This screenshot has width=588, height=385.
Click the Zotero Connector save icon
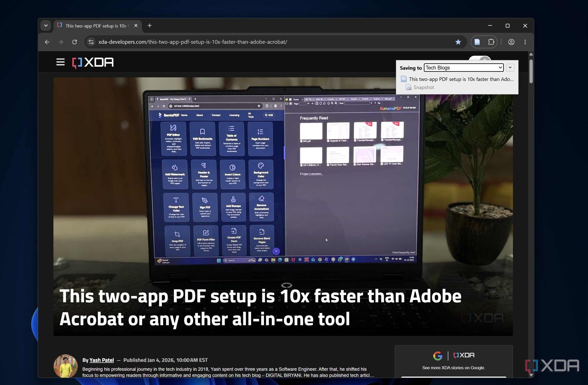tap(477, 42)
